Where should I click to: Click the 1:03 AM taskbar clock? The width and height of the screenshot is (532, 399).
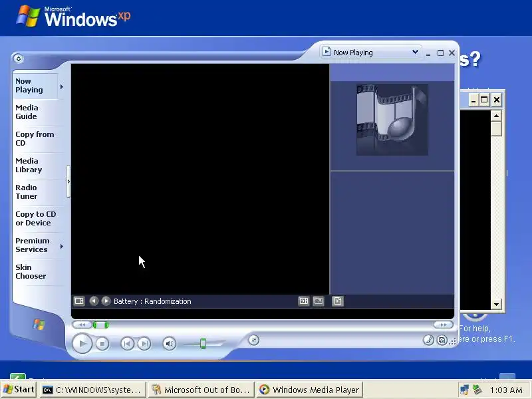tap(506, 390)
